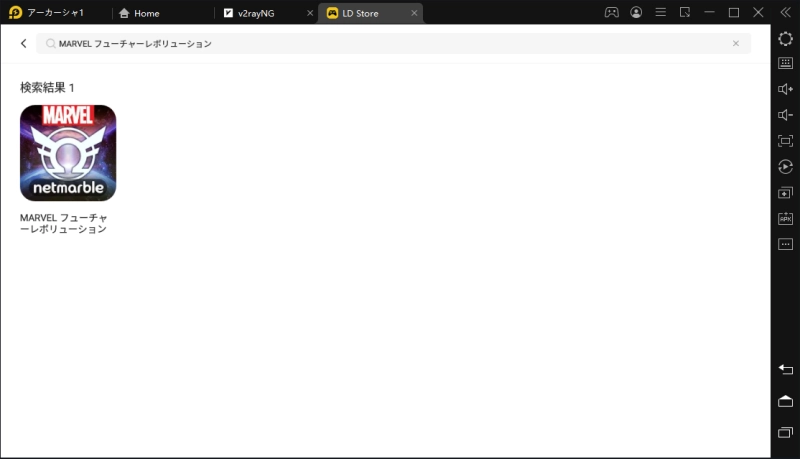This screenshot has width=800, height=459.
Task: Show more sidebar tools ellipsis icon
Action: pos(785,244)
